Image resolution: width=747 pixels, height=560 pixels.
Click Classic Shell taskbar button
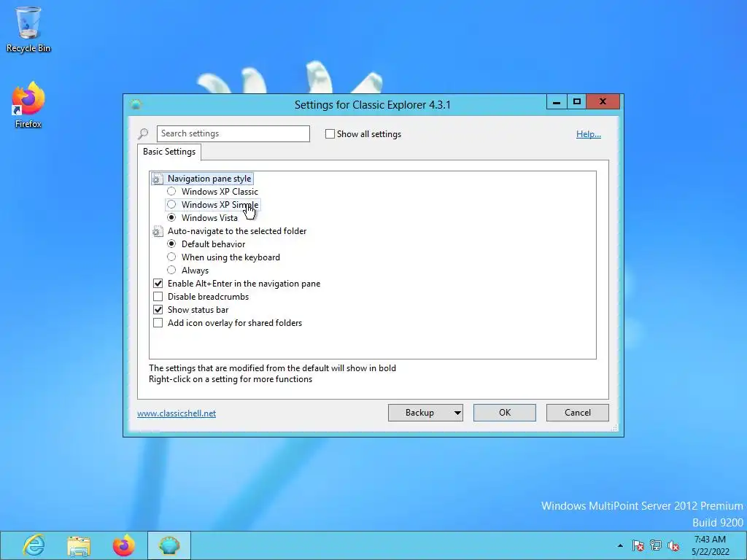(x=169, y=545)
